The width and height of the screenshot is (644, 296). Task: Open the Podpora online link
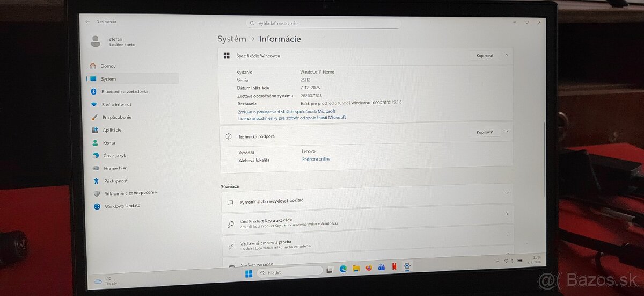pyautogui.click(x=316, y=159)
